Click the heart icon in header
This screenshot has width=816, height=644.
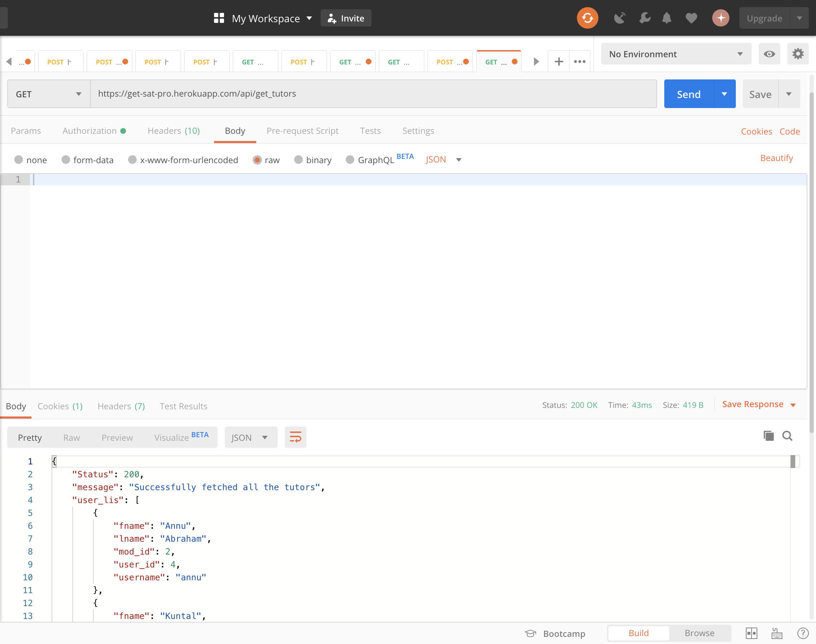(691, 18)
